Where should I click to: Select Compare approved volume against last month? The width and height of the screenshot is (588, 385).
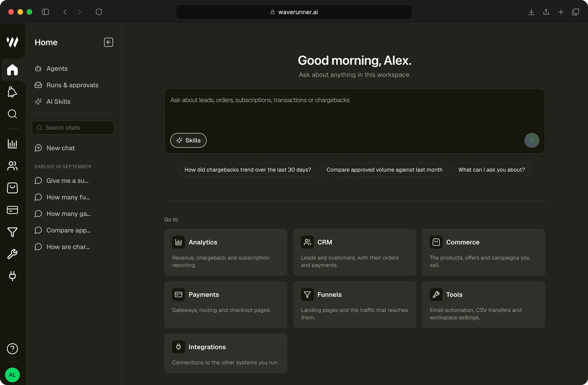[384, 170]
